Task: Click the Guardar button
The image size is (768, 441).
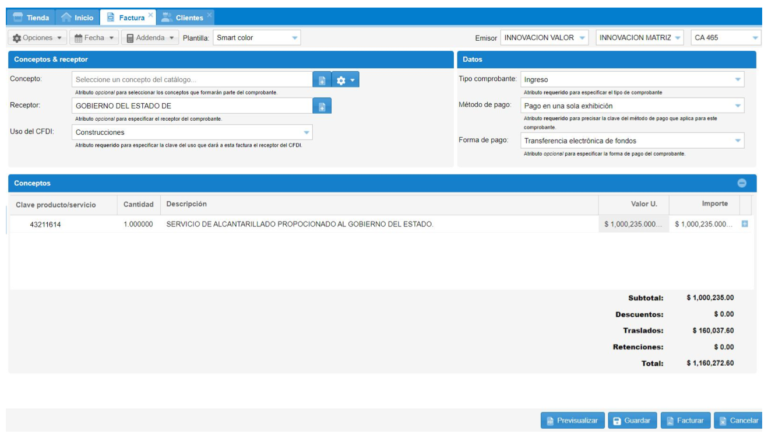Action: click(x=633, y=420)
